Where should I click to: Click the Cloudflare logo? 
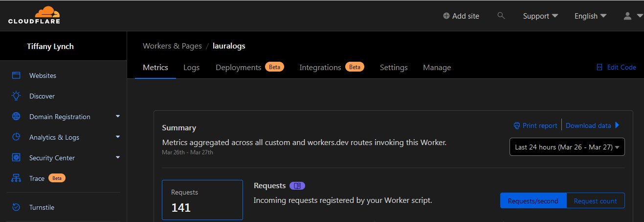(34, 15)
